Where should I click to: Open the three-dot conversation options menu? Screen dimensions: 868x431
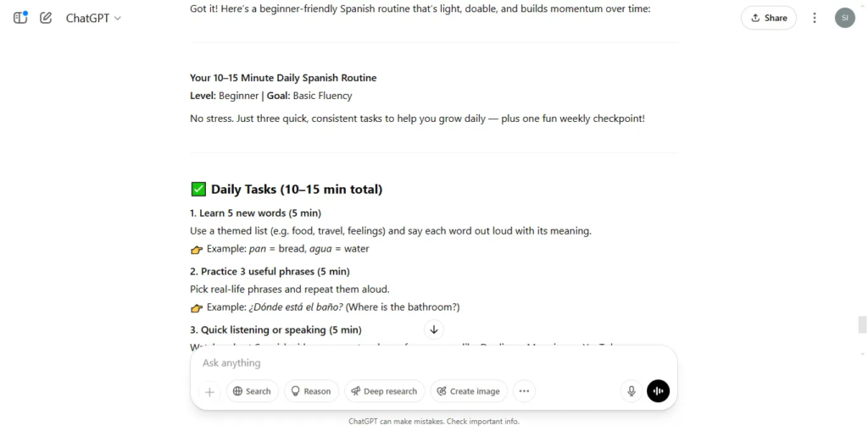point(815,18)
